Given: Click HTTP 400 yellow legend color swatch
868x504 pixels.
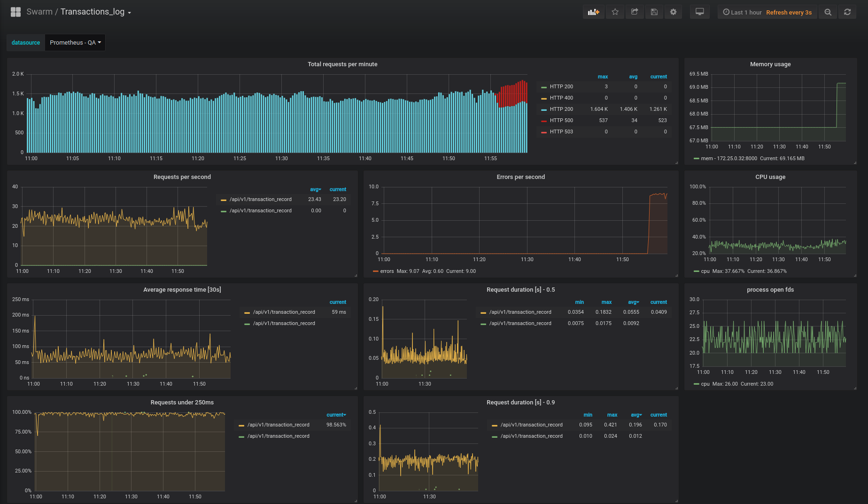Looking at the screenshot, I should 544,99.
